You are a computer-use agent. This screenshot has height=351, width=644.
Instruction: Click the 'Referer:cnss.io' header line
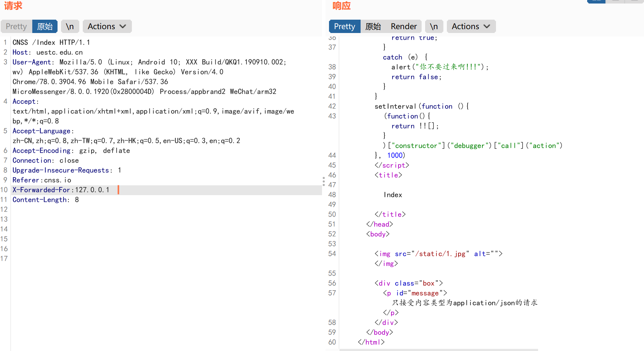click(x=42, y=180)
